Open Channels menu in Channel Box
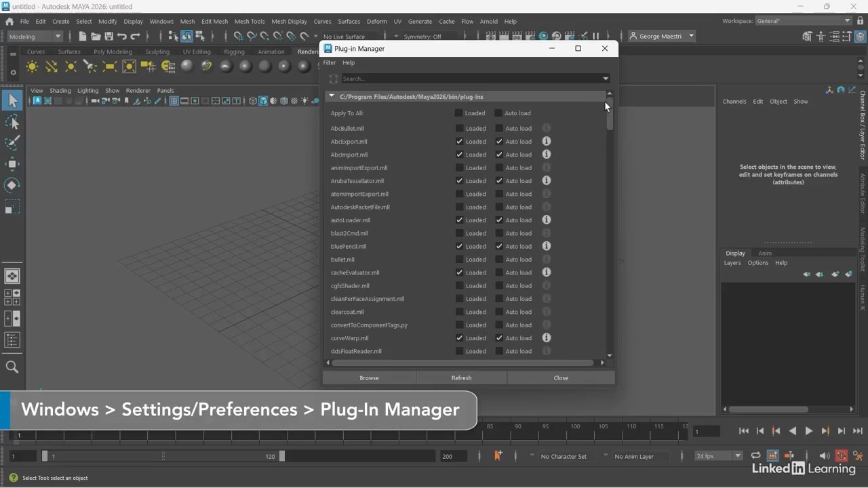This screenshot has height=488, width=868. [734, 101]
